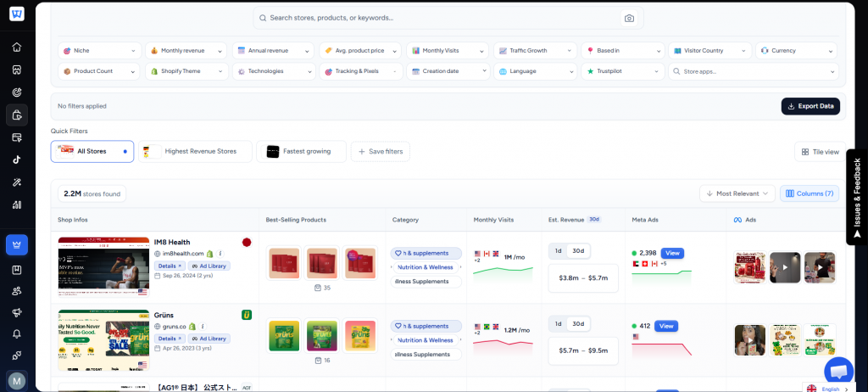Open the bar chart analytics sidebar icon
The height and width of the screenshot is (392, 868).
(x=17, y=204)
